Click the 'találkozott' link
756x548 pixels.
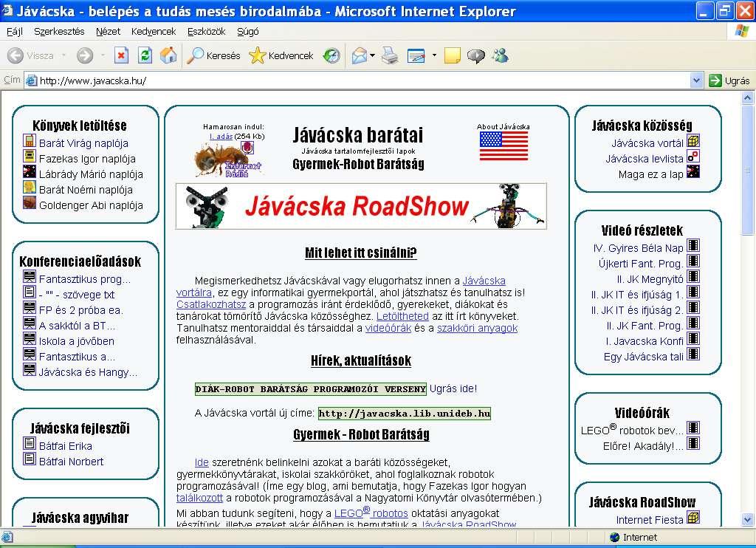(199, 498)
